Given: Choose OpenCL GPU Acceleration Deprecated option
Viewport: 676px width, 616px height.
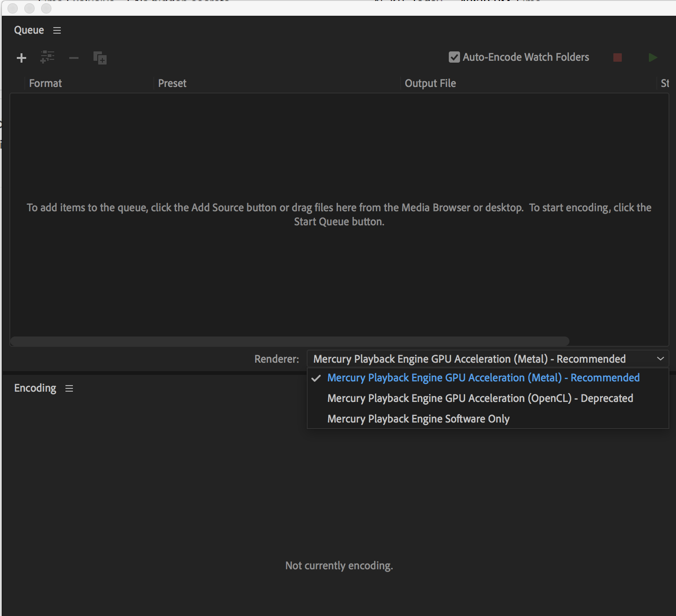Looking at the screenshot, I should [x=480, y=398].
